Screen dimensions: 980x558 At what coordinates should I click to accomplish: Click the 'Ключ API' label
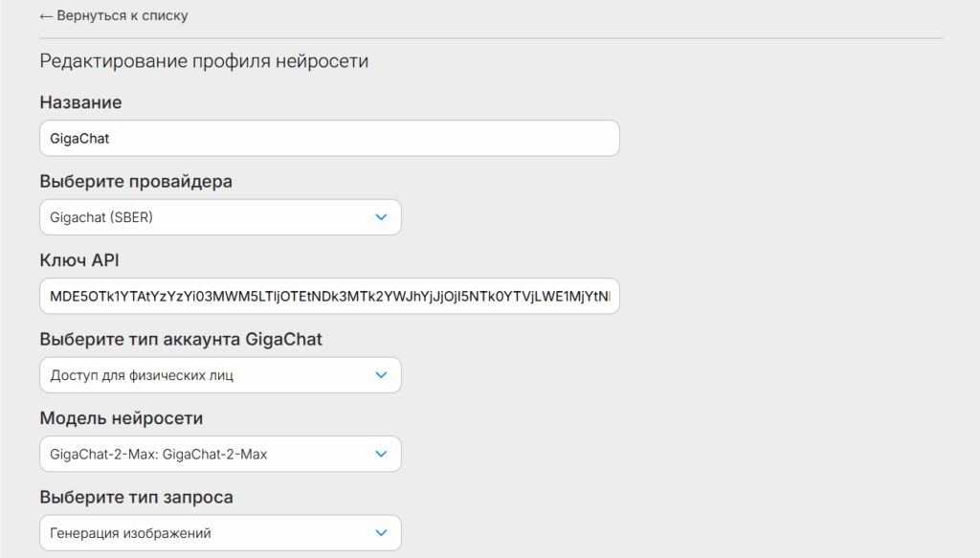pos(78,260)
